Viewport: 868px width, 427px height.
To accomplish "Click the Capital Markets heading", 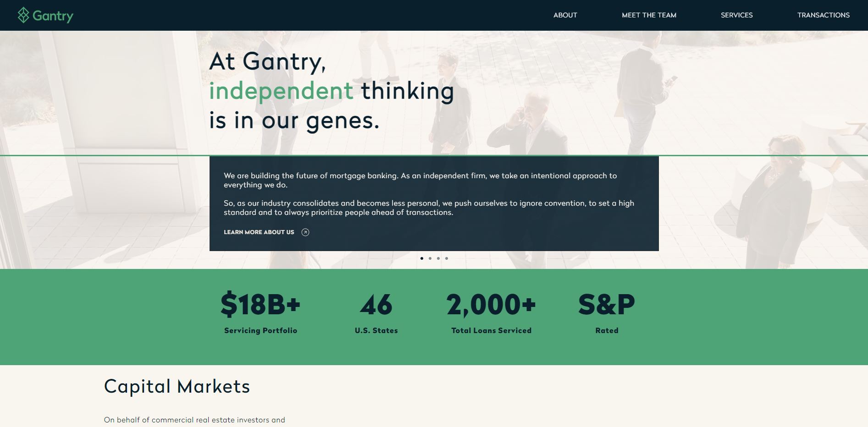I will point(177,386).
